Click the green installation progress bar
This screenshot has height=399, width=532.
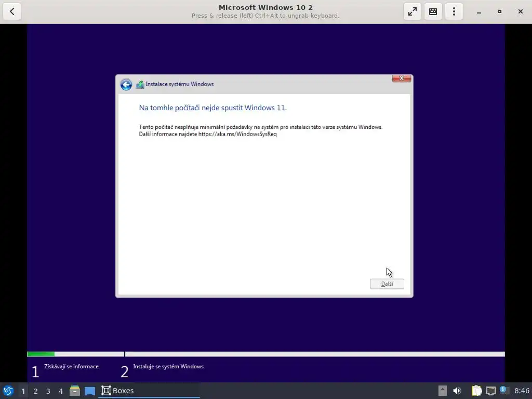pos(41,354)
